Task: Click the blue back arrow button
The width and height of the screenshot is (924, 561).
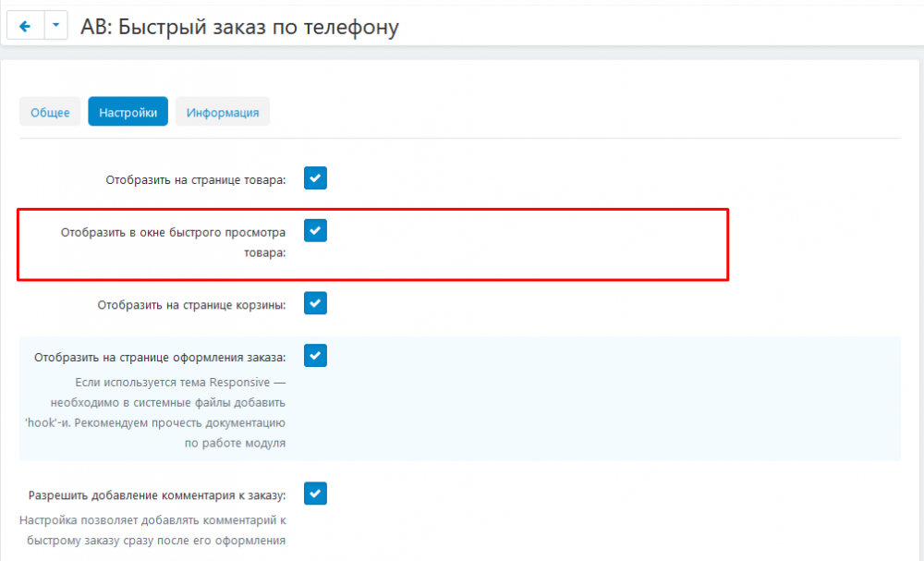Action: tap(25, 25)
